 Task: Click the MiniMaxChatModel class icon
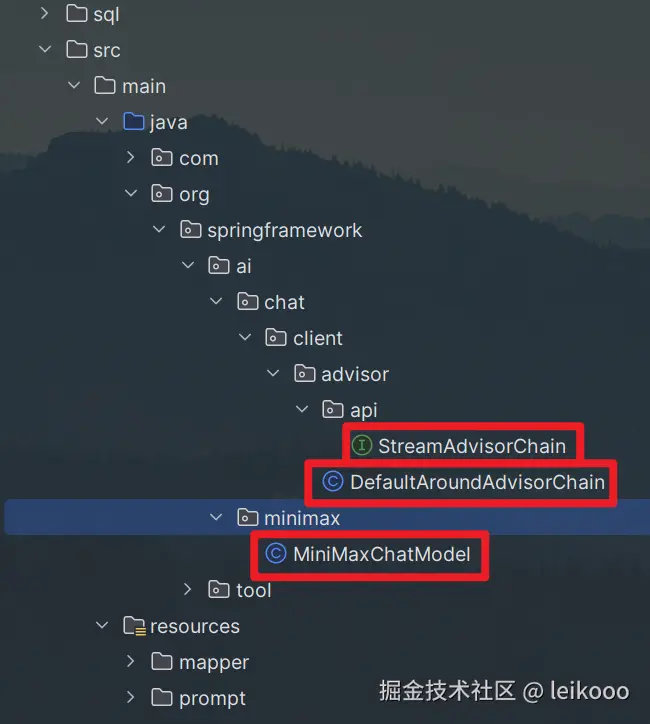[276, 554]
